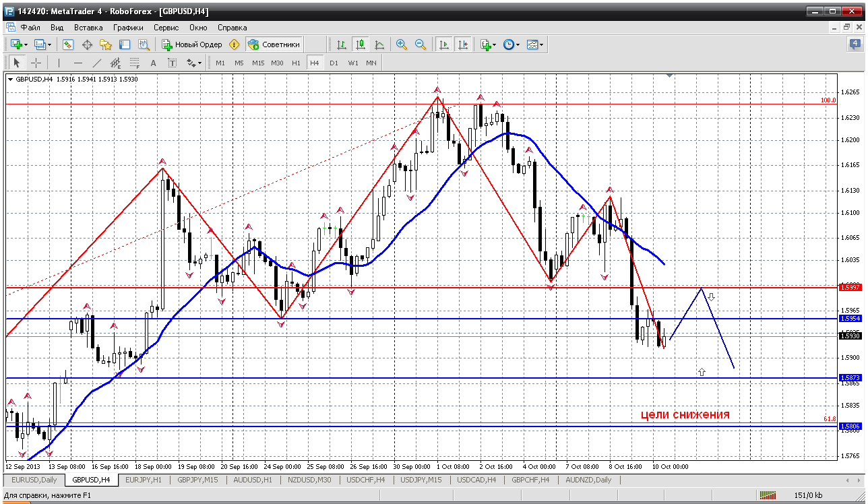Viewport: 868px width, 504px height.
Task: Select the vertical line drawing tool
Action: [x=59, y=63]
